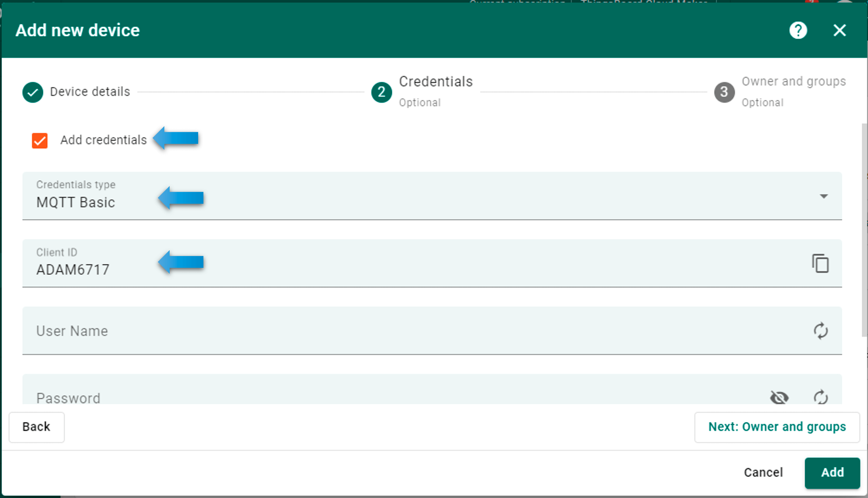Click the step 3 circle icon
Viewport: 868px width, 498px height.
coord(724,92)
